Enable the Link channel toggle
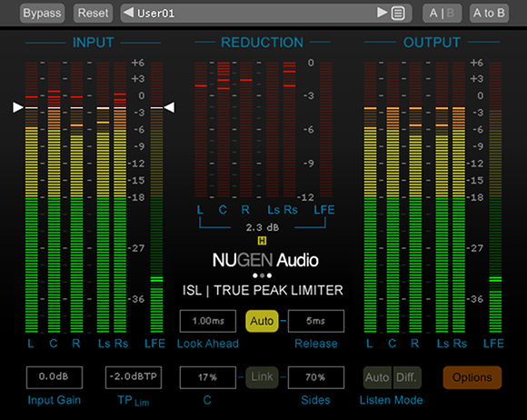This screenshot has height=420, width=527. coord(262,377)
